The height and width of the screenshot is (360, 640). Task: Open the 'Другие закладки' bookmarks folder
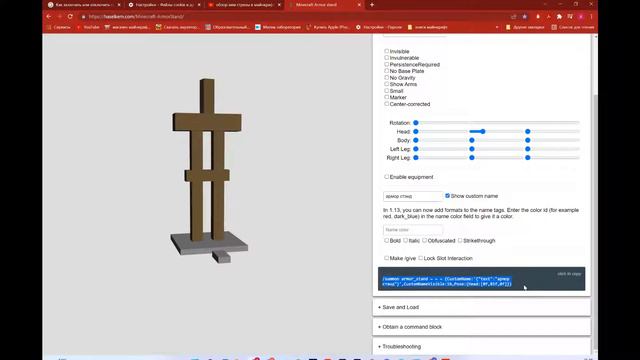coord(525,27)
